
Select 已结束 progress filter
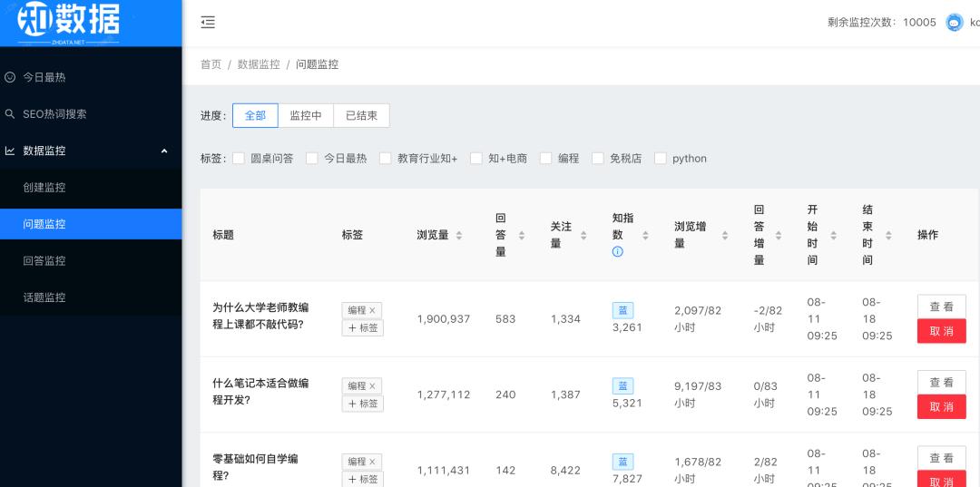(361, 115)
